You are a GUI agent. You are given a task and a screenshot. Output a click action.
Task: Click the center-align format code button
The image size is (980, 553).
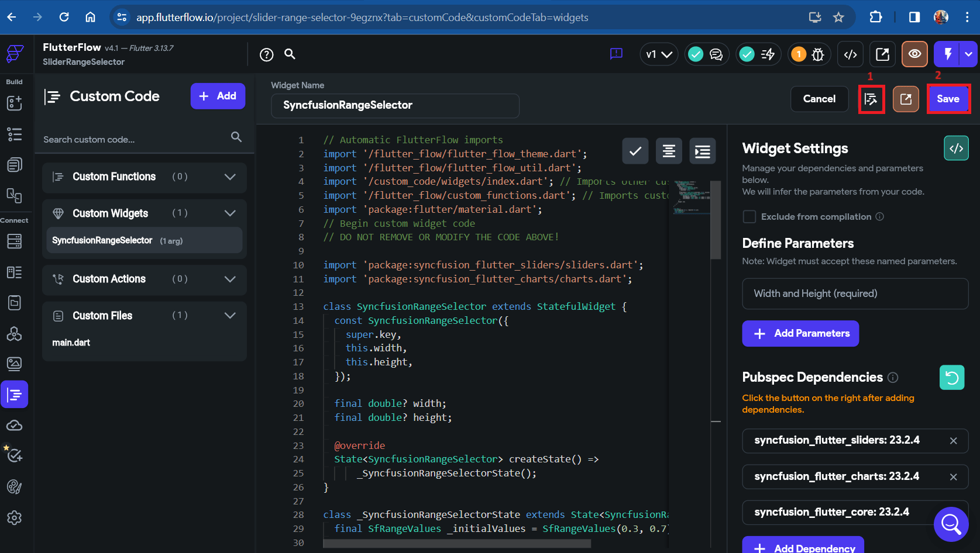(x=669, y=151)
